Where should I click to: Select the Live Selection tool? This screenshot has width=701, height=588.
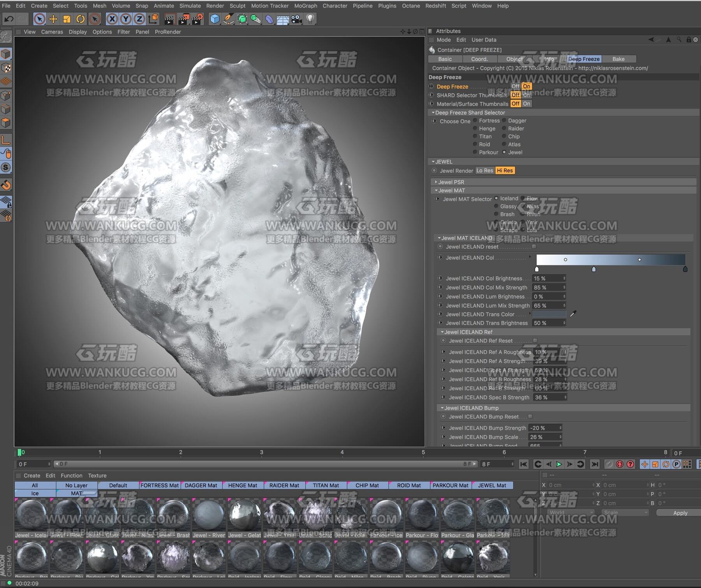pyautogui.click(x=39, y=19)
